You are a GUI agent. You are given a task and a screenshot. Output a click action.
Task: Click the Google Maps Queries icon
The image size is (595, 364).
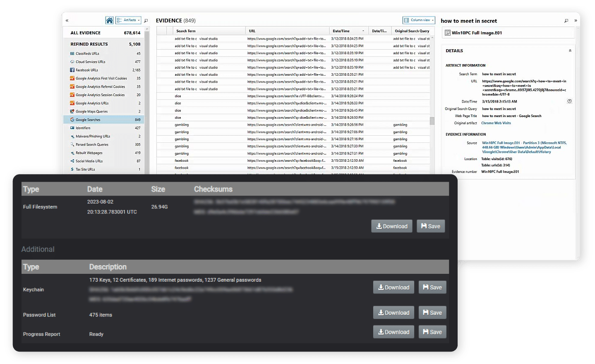(72, 112)
